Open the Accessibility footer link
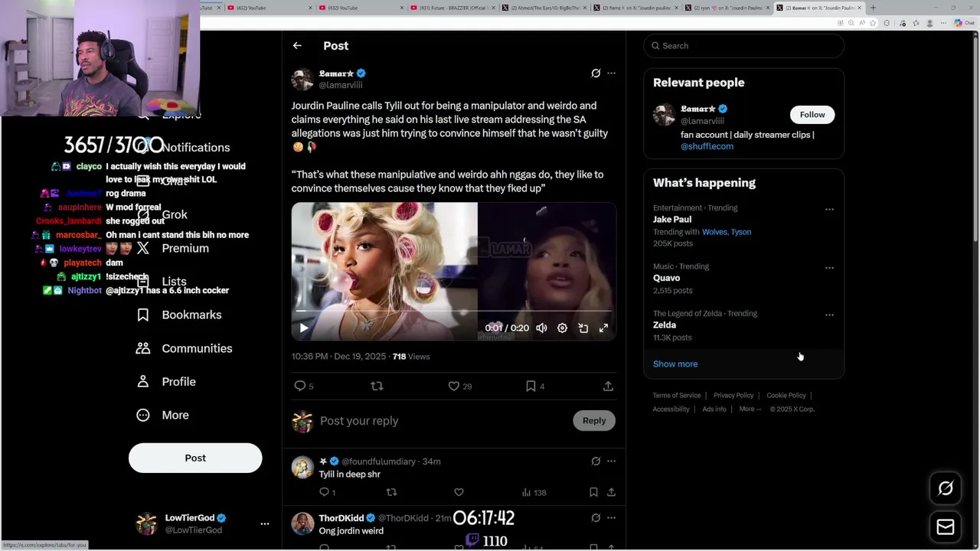The height and width of the screenshot is (551, 980). pos(671,409)
